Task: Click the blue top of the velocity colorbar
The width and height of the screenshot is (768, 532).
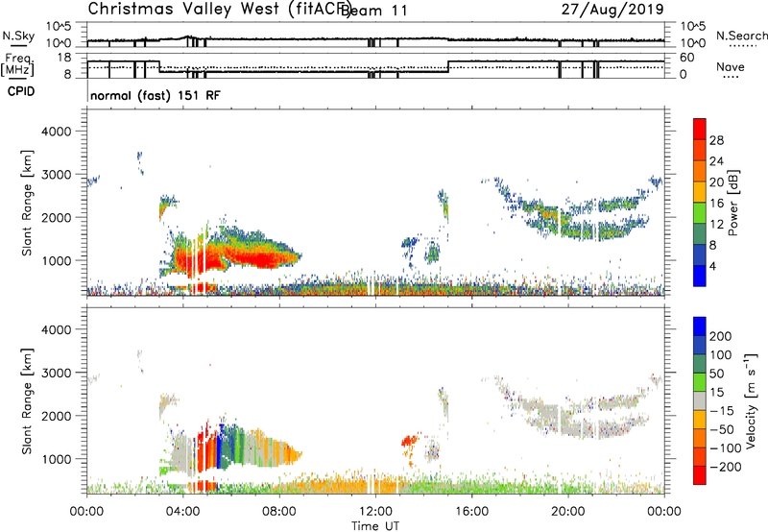Action: click(x=700, y=326)
